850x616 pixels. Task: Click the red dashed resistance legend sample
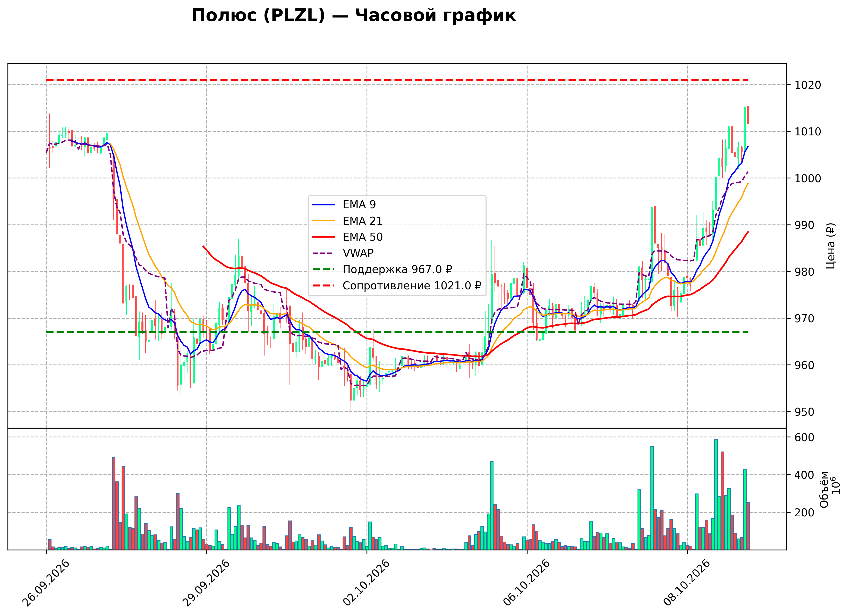pyautogui.click(x=324, y=286)
